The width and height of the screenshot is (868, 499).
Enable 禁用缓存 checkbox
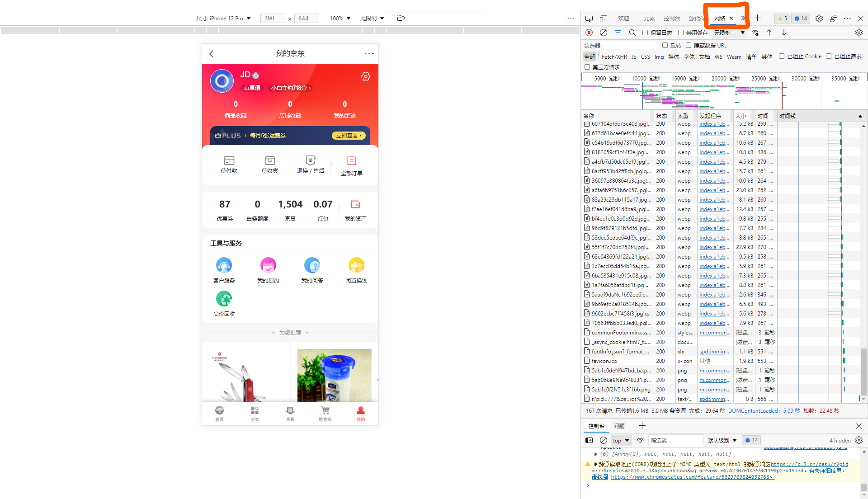pyautogui.click(x=681, y=33)
